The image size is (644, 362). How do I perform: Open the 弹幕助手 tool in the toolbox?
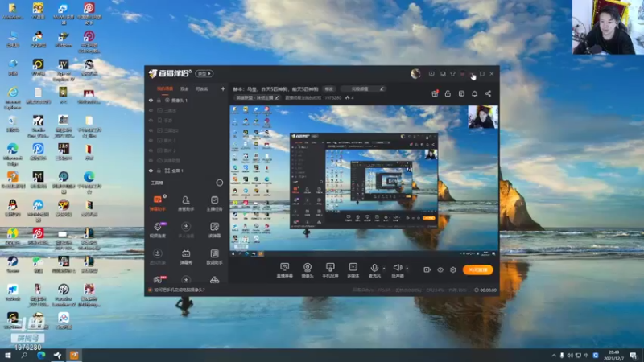point(157,203)
